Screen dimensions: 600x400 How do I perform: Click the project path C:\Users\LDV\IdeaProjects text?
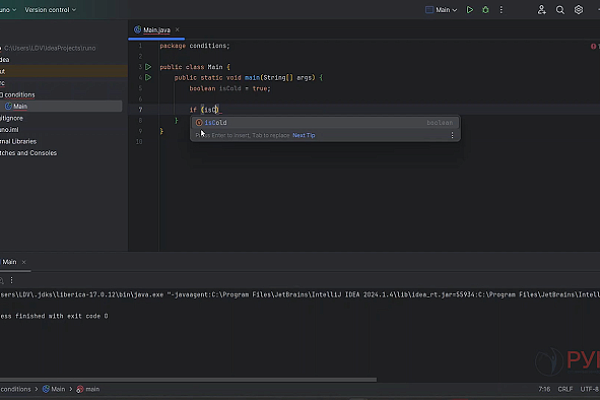coord(50,48)
